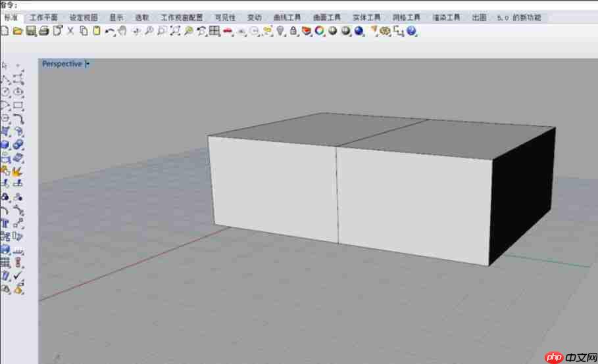Switch to the 选取 toolbar tab

tap(142, 18)
